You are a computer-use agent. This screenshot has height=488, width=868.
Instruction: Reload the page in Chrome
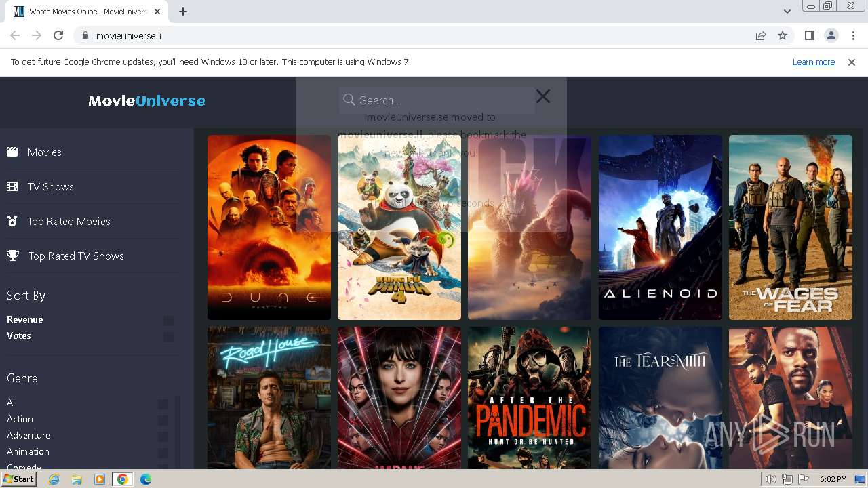click(x=58, y=35)
